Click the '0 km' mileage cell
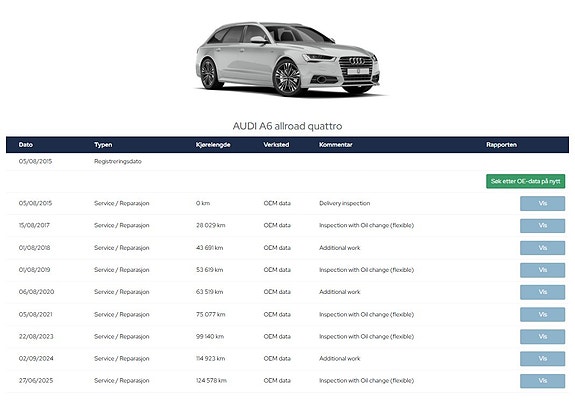 [203, 203]
